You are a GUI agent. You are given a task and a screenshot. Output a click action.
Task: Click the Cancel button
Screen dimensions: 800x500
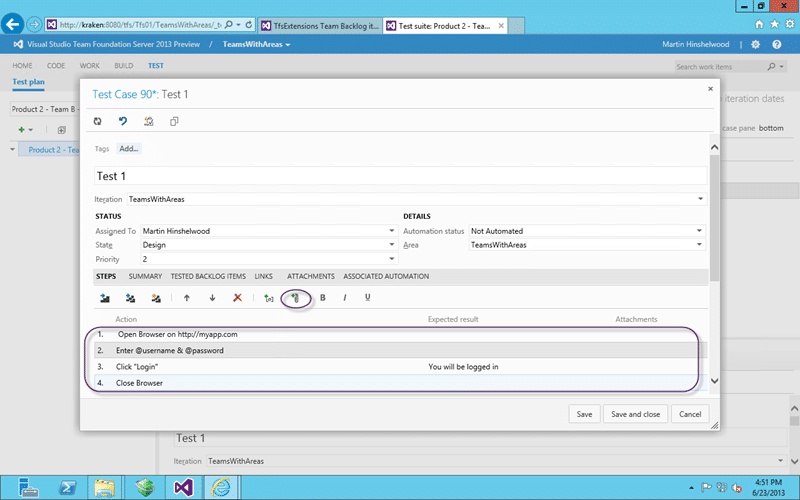pos(690,414)
